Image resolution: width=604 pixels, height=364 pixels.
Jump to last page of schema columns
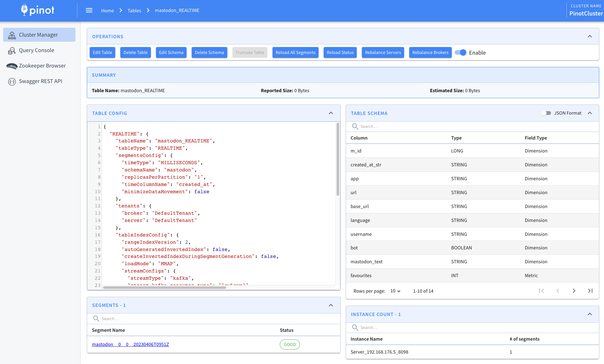point(590,291)
